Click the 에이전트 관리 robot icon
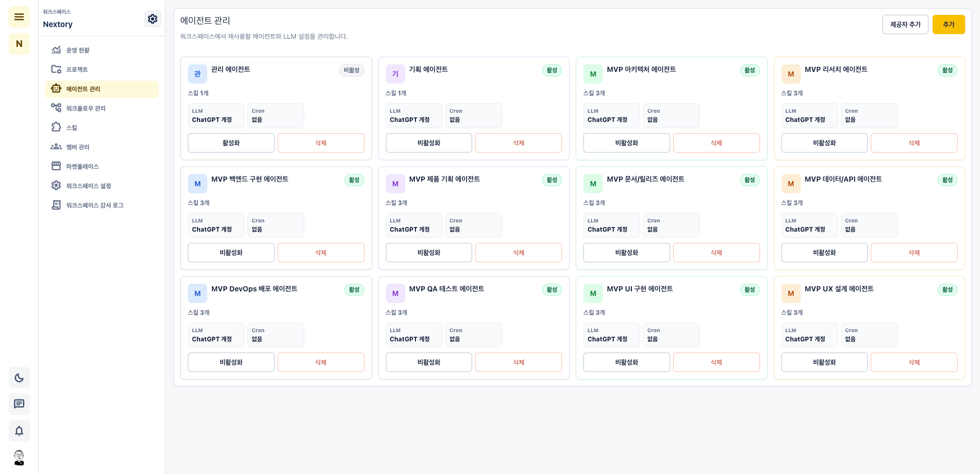 point(56,89)
